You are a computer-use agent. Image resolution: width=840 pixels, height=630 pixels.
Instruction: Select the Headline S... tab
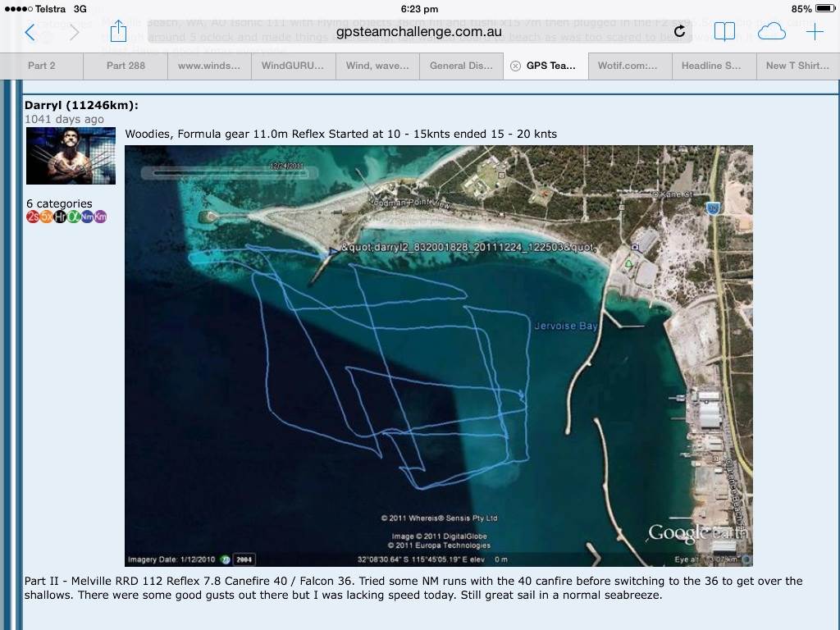tap(711, 66)
